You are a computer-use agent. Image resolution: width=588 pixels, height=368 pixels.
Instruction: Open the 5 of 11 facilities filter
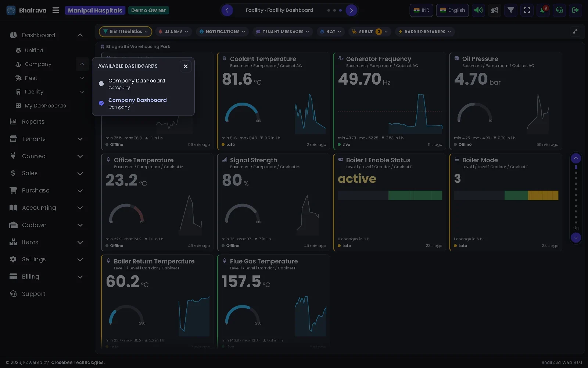click(x=125, y=32)
